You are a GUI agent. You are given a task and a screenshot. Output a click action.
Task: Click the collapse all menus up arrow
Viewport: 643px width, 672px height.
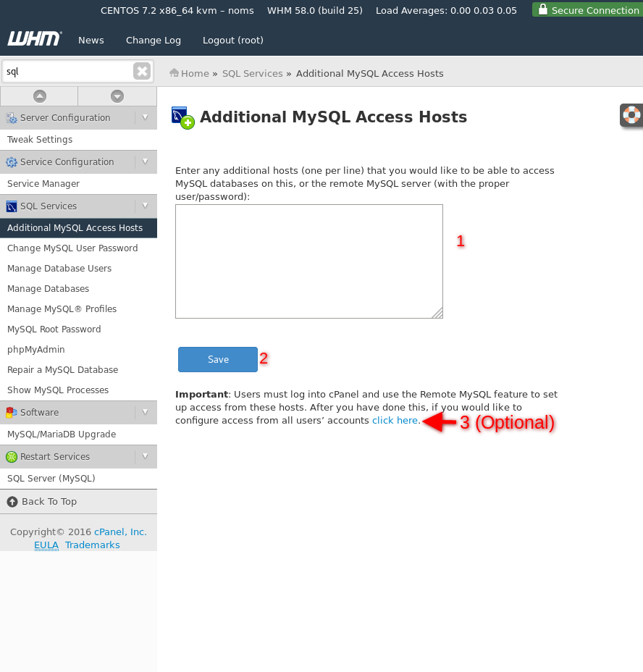pos(40,96)
